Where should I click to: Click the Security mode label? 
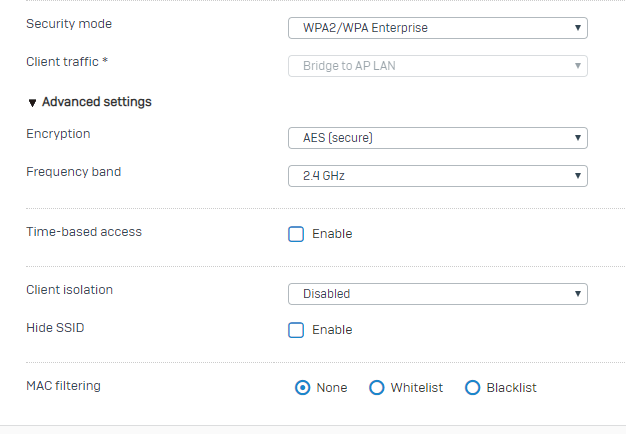coord(69,22)
